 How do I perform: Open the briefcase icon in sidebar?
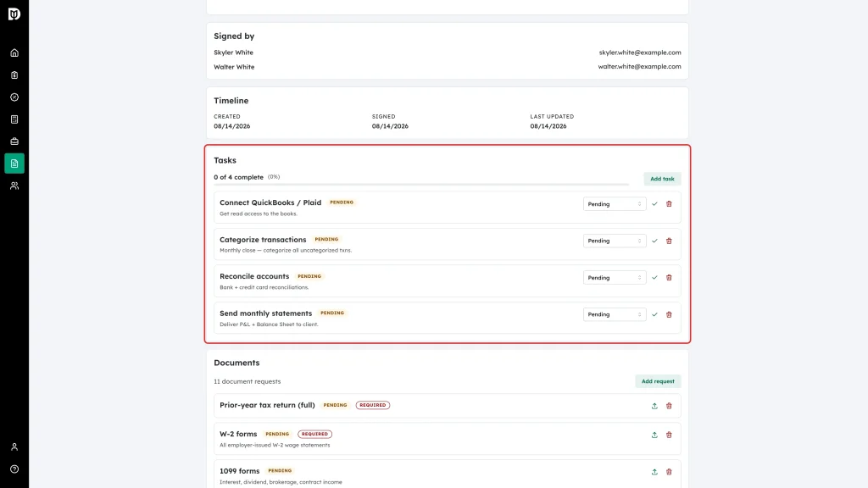click(x=14, y=141)
